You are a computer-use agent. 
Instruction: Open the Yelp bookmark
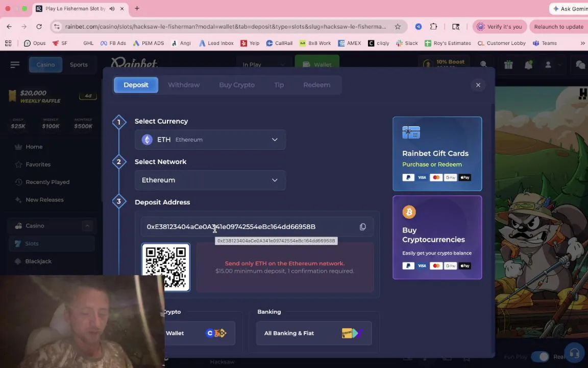pyautogui.click(x=250, y=43)
